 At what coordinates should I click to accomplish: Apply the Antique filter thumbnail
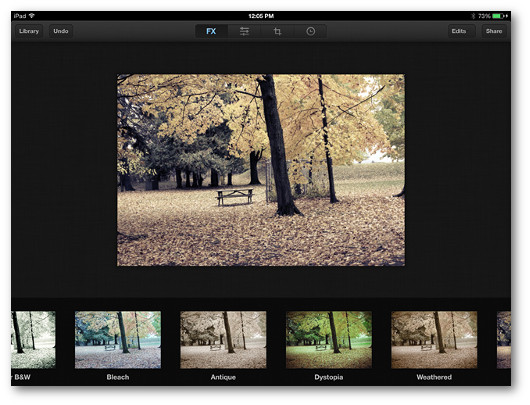[x=223, y=340]
